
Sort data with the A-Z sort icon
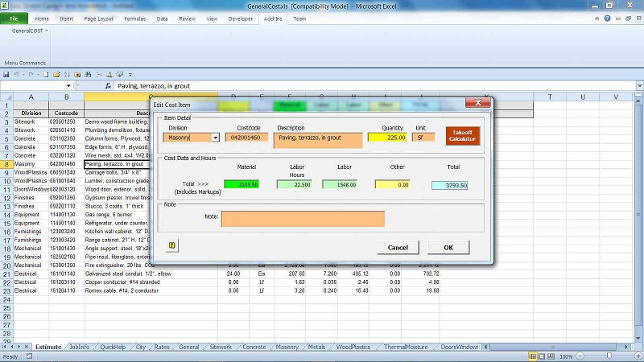(x=67, y=74)
